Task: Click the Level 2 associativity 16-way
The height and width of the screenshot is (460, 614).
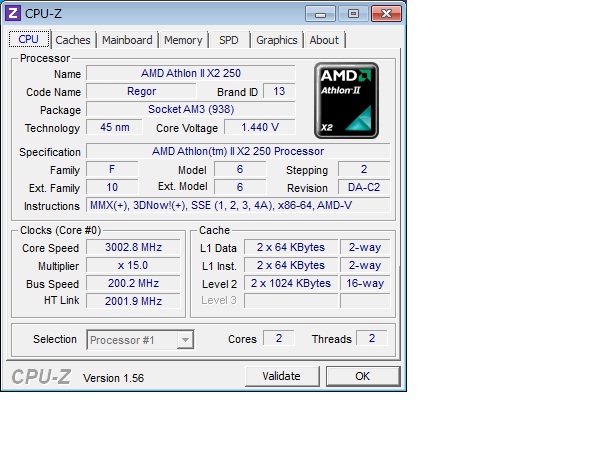Action: 365,283
